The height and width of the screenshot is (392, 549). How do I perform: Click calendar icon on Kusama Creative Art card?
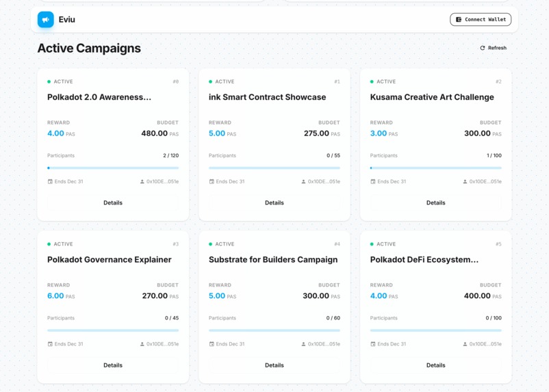[x=373, y=181]
